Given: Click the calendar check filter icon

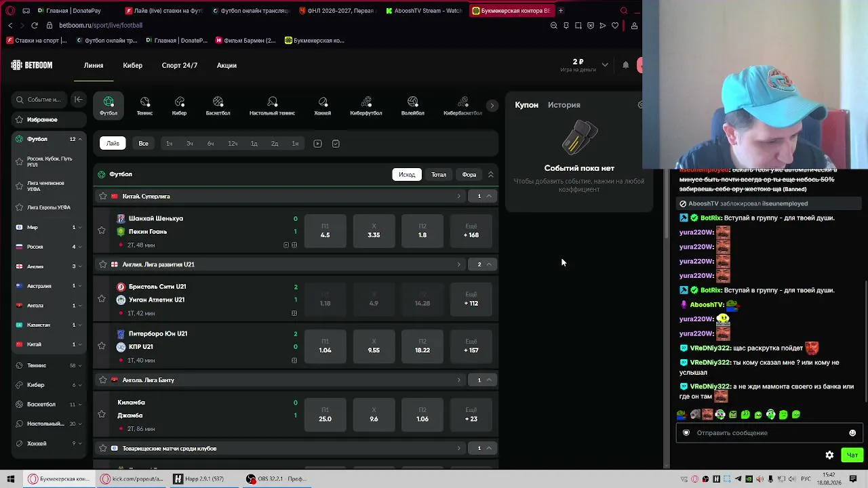Looking at the screenshot, I should coord(336,144).
